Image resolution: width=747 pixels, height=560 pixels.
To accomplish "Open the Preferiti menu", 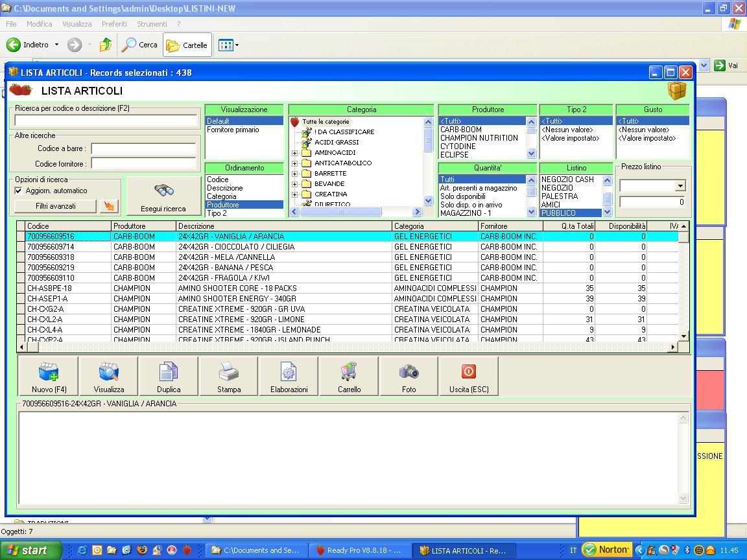I will coord(114,24).
